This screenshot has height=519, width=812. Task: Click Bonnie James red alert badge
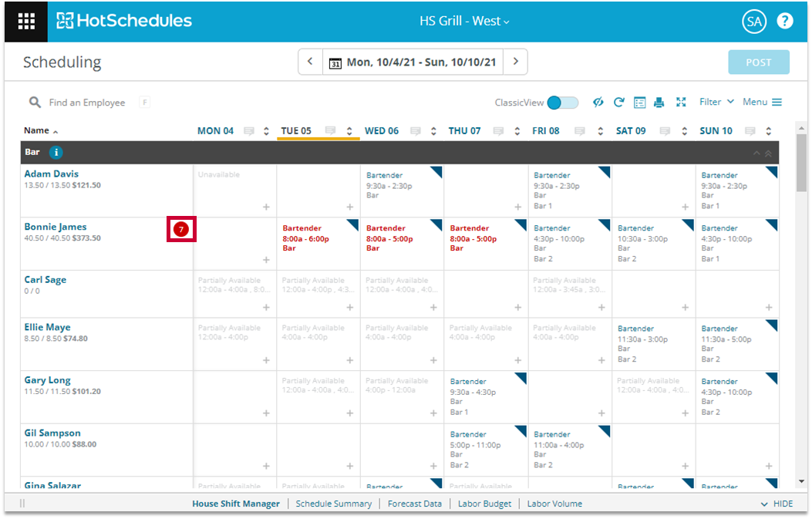coord(180,230)
